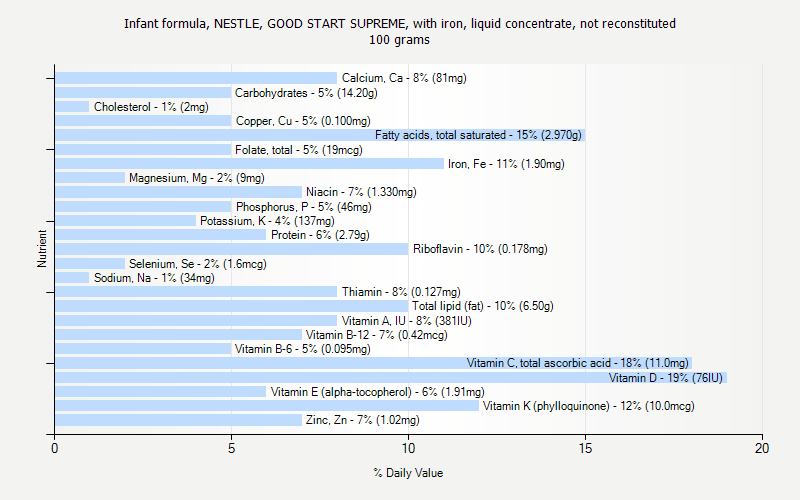
Task: Click the Vitamin D 19% (76IU) label
Action: [666, 378]
